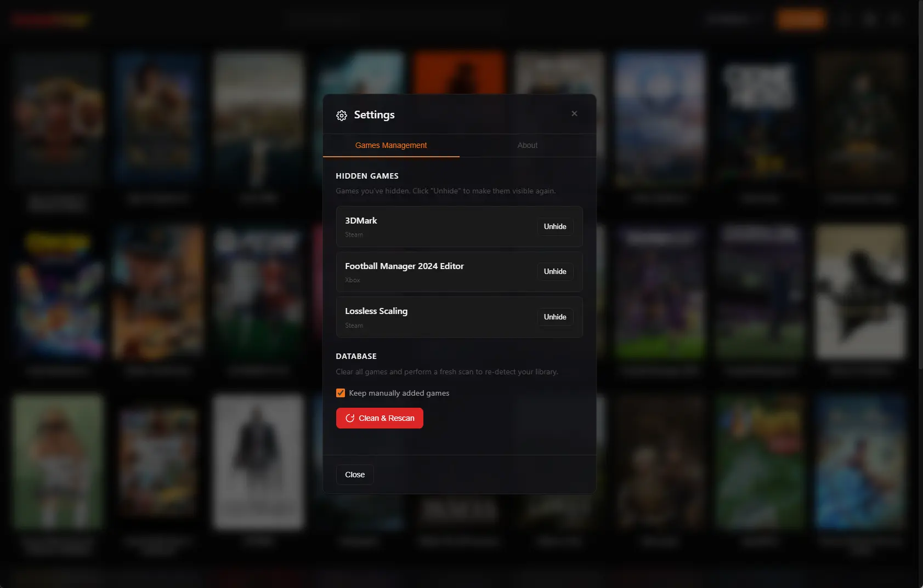The width and height of the screenshot is (923, 588).
Task: Close the Settings dialog with the X icon
Action: (574, 113)
